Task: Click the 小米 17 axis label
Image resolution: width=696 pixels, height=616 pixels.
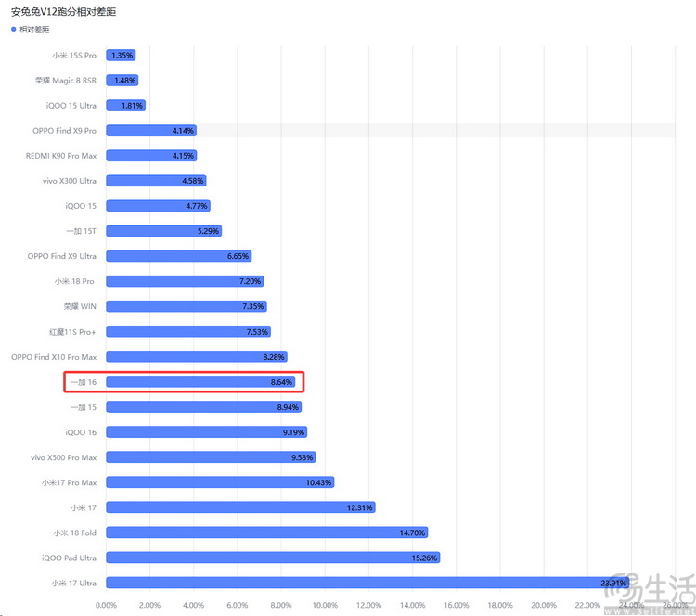Action: point(84,507)
